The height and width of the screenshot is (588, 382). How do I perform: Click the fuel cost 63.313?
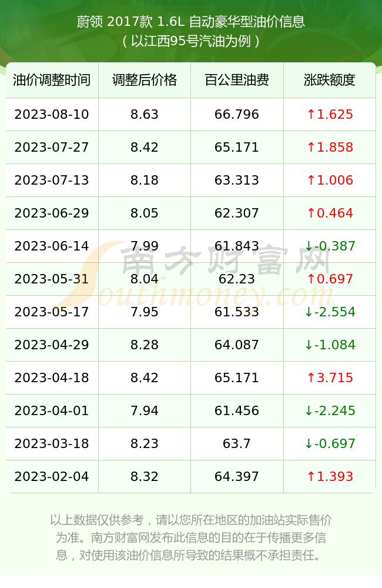coord(237,181)
